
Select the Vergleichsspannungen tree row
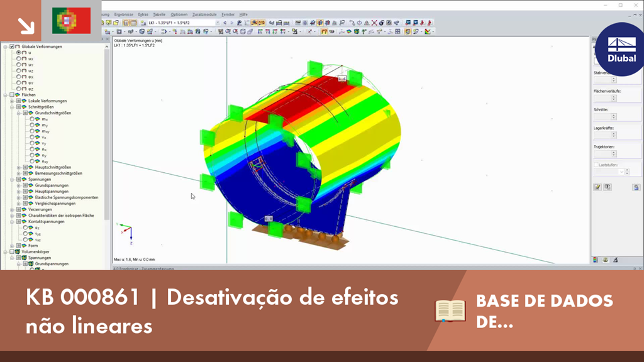coord(55,204)
